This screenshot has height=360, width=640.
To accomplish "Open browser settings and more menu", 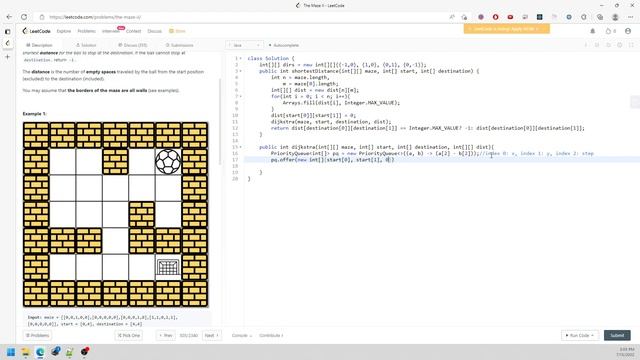I will click(x=630, y=17).
